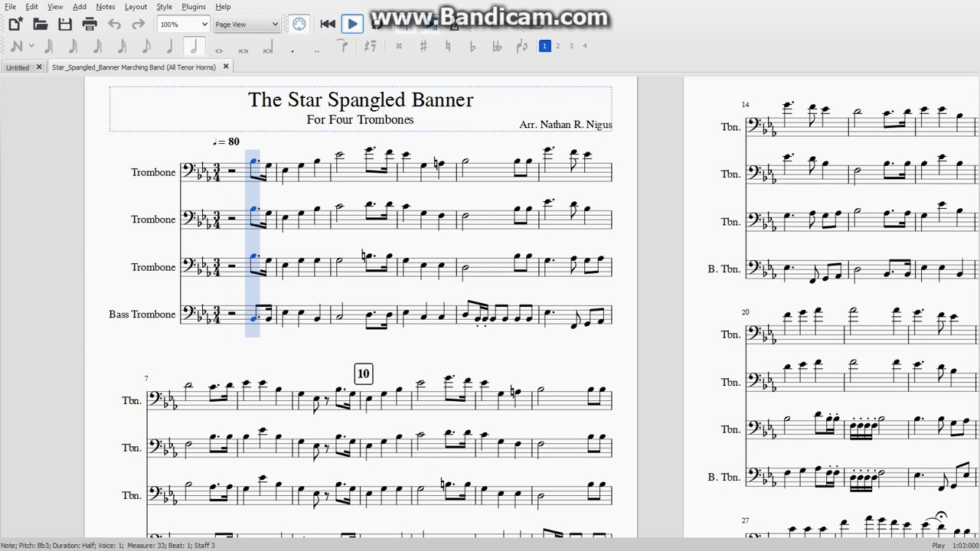The height and width of the screenshot is (551, 980).
Task: Close the Star_Spangled_Banner tab
Action: tap(226, 67)
